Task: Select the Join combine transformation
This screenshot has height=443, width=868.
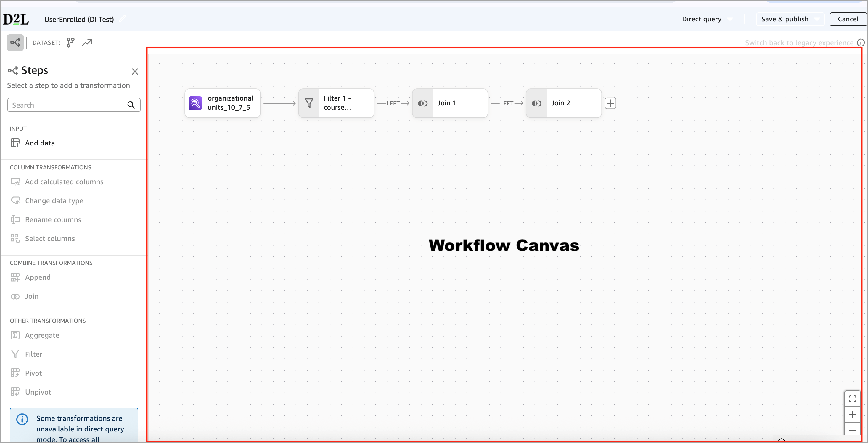Action: (32, 296)
